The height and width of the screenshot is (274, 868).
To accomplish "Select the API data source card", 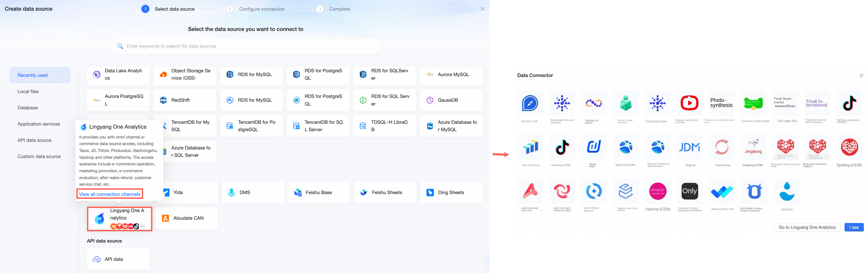I will point(118,259).
